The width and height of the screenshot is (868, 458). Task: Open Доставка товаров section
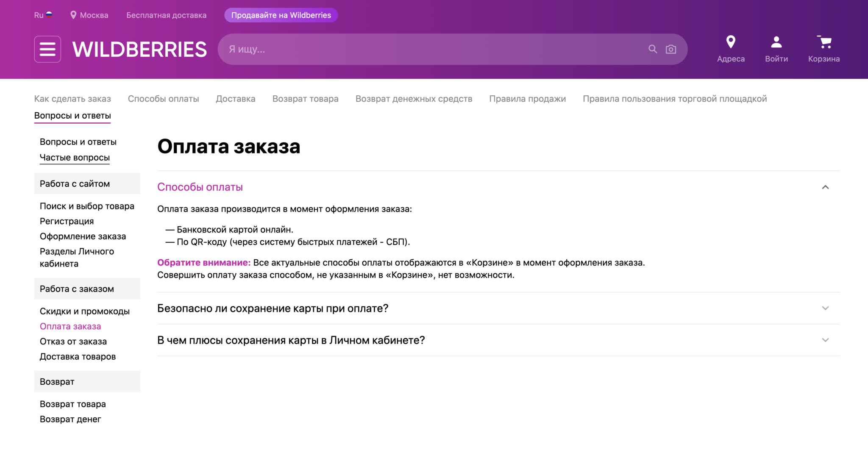pyautogui.click(x=78, y=357)
